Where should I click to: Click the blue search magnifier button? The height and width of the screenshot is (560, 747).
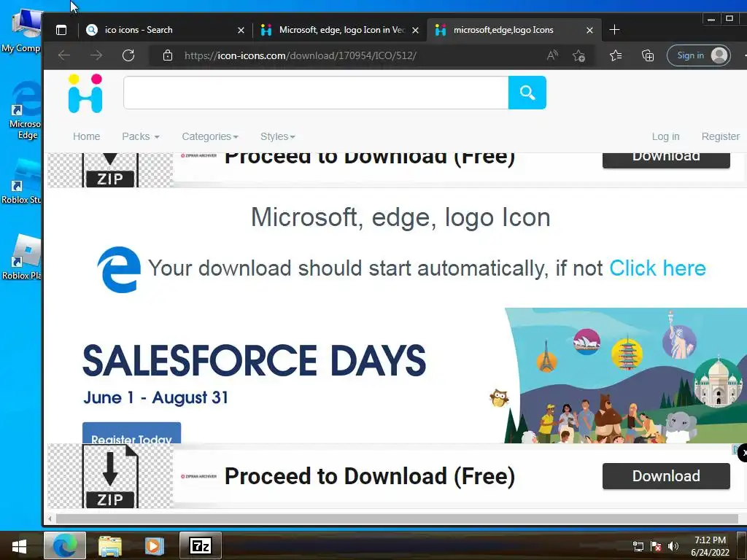(527, 93)
